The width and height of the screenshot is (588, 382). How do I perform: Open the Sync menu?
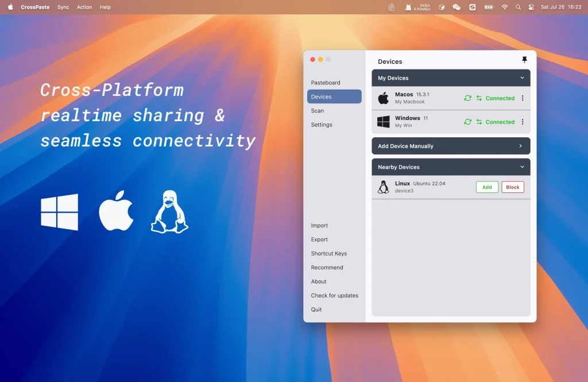click(x=63, y=7)
